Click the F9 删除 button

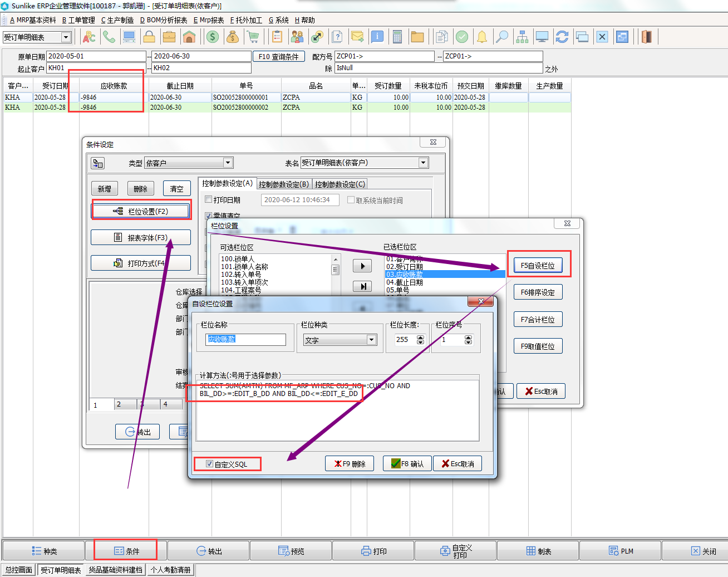pos(350,463)
